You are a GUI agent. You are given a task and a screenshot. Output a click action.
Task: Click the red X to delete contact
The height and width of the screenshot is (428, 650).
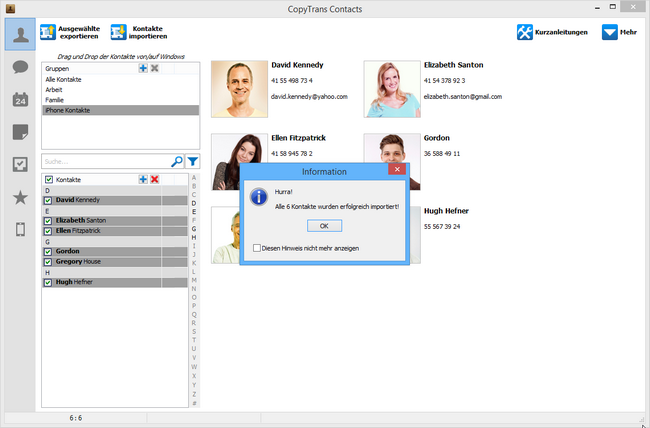[155, 179]
